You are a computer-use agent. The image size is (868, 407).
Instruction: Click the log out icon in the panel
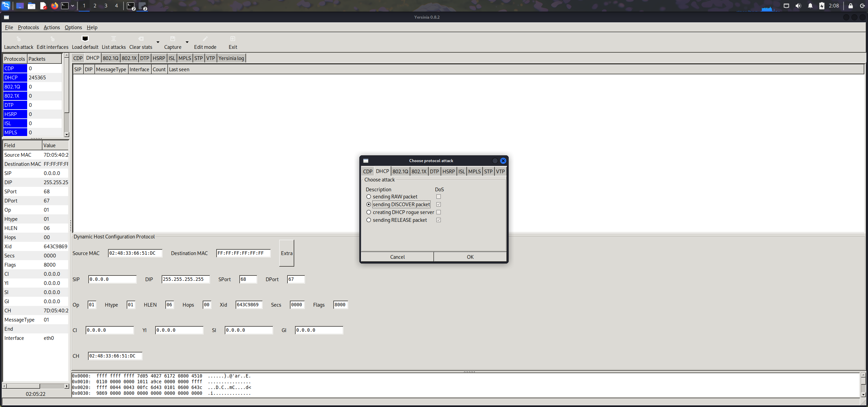pos(862,6)
